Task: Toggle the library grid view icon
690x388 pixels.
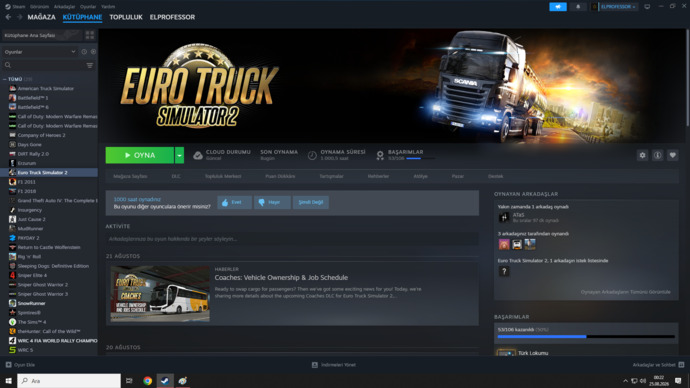Action: tap(90, 35)
